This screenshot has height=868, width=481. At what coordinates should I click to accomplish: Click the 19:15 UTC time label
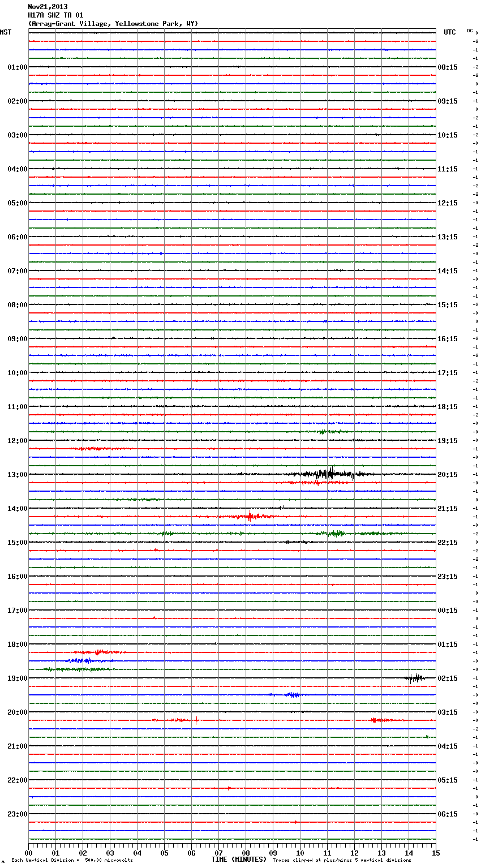point(448,441)
